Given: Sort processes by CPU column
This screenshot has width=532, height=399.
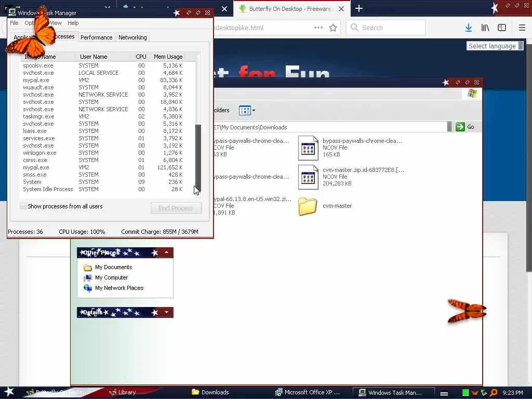Looking at the screenshot, I should point(141,57).
